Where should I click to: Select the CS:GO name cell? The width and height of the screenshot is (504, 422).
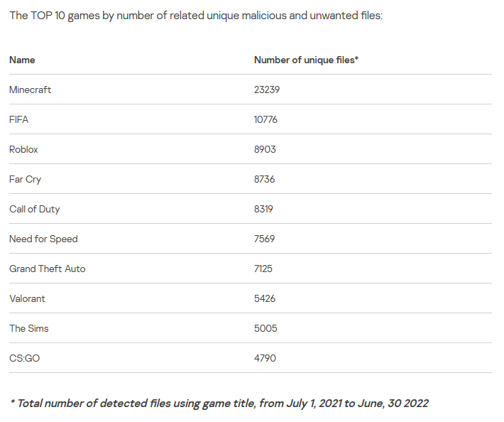[25, 359]
